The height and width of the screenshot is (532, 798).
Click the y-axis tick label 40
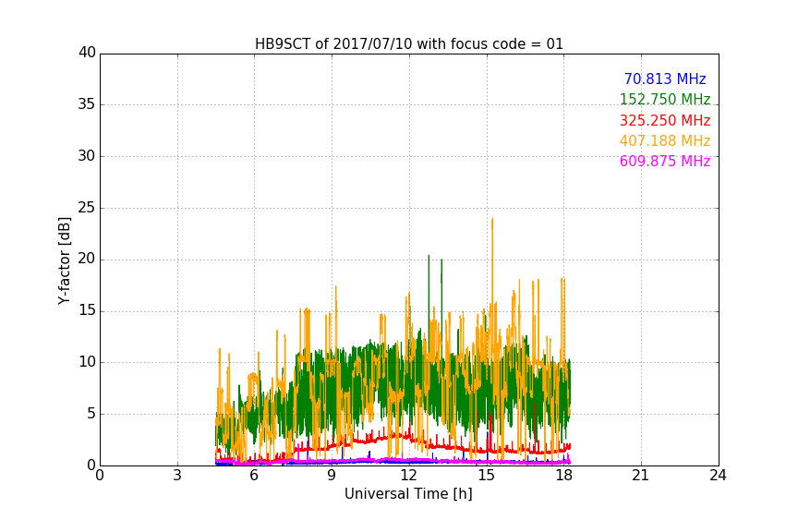pos(87,53)
